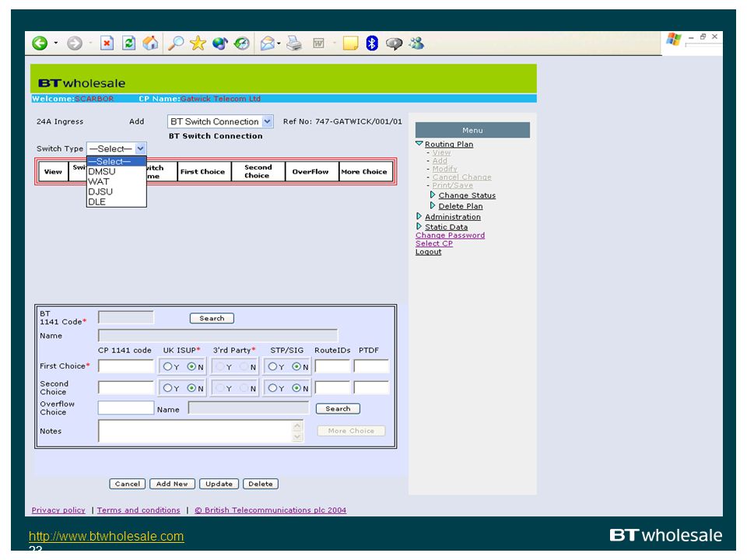Open browsing History clock icon
Image resolution: width=747 pixels, height=560 pixels.
(242, 44)
